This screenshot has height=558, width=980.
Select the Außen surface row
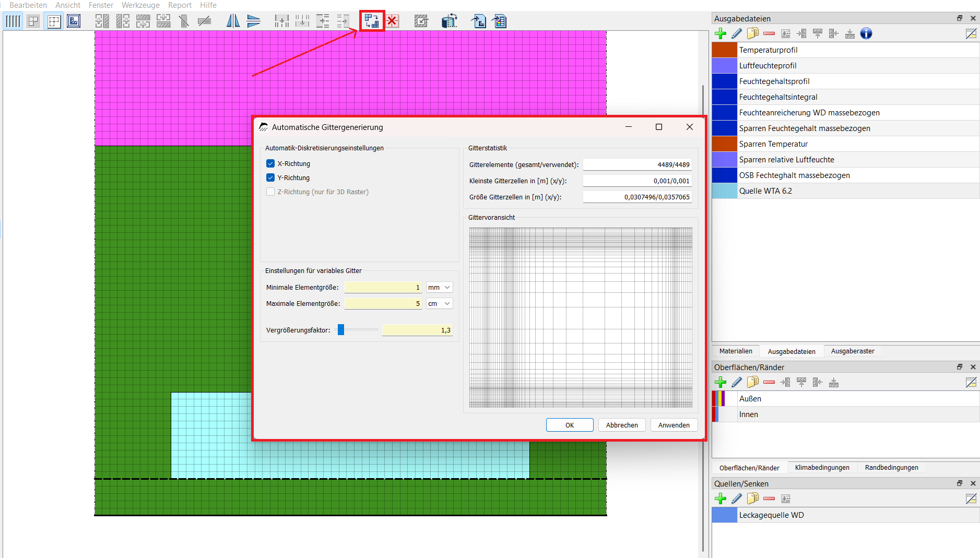point(846,399)
